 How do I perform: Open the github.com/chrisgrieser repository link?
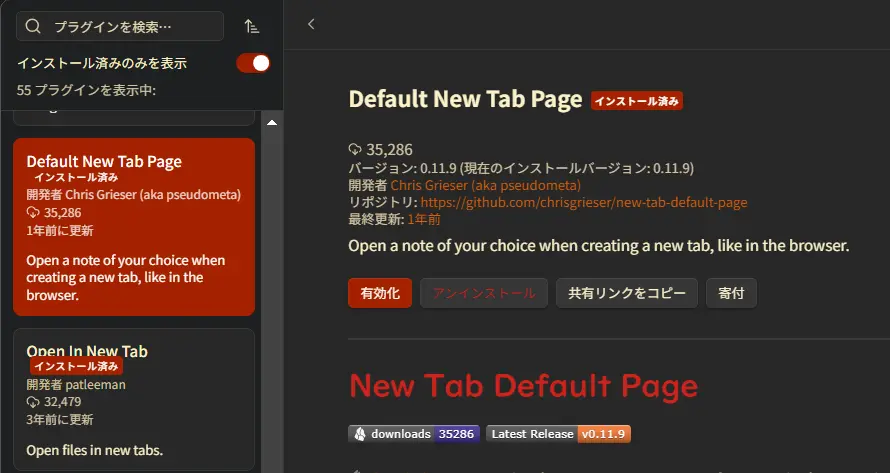(x=583, y=202)
